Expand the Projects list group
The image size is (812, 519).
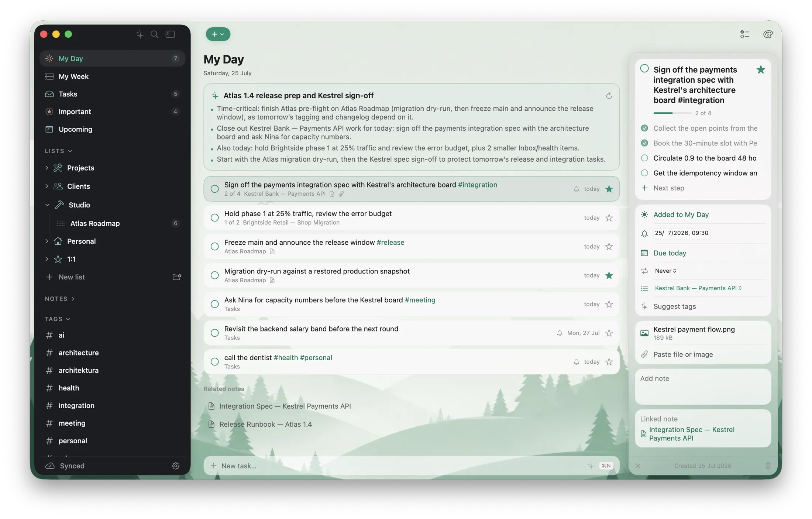[47, 168]
